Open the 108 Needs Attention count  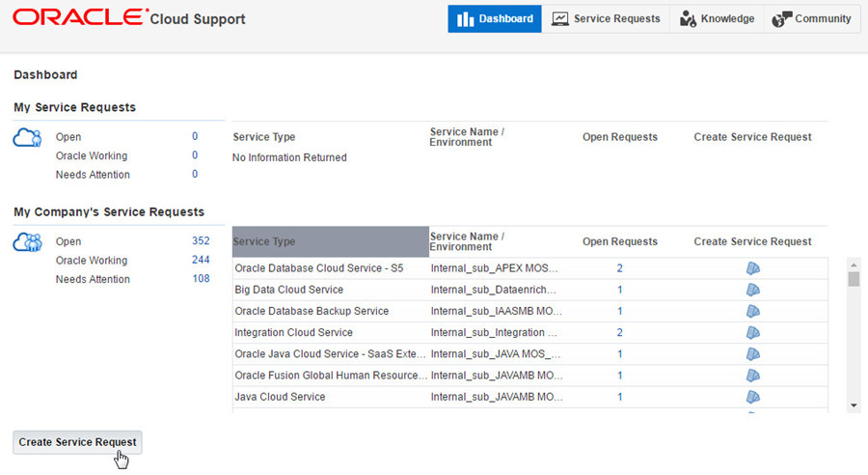click(200, 279)
